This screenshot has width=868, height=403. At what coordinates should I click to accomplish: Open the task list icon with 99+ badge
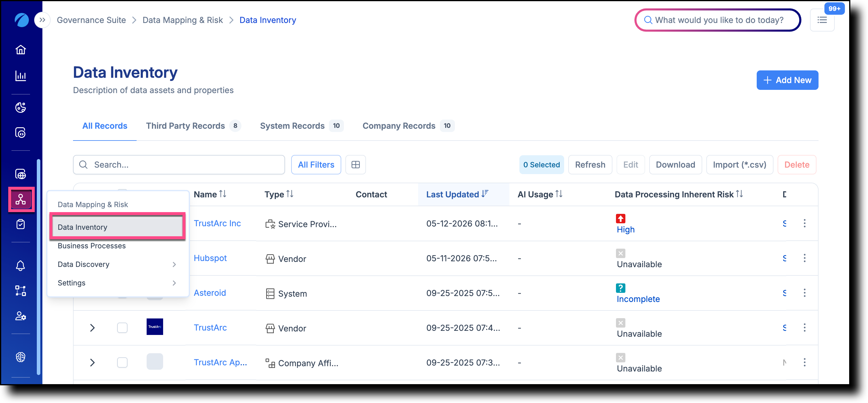tap(822, 20)
